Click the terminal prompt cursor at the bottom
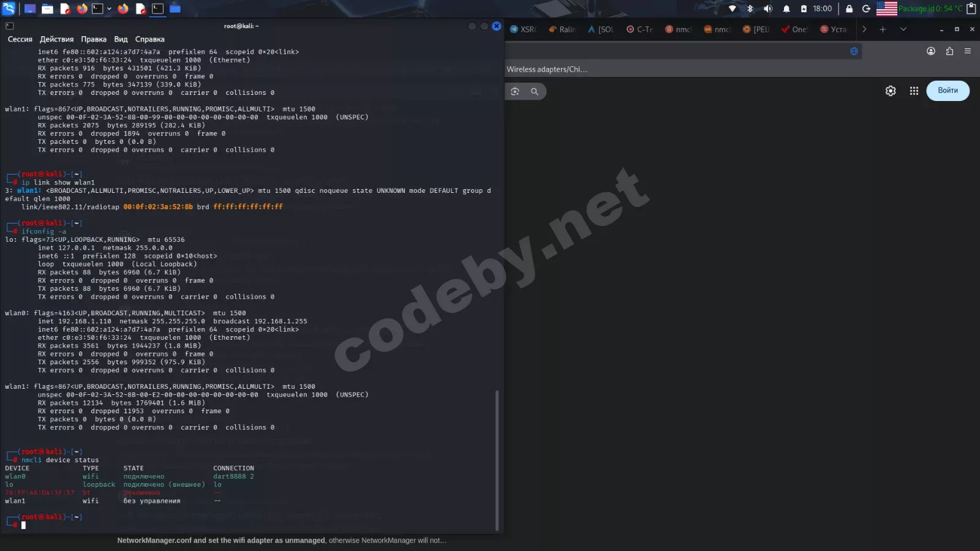 [23, 525]
